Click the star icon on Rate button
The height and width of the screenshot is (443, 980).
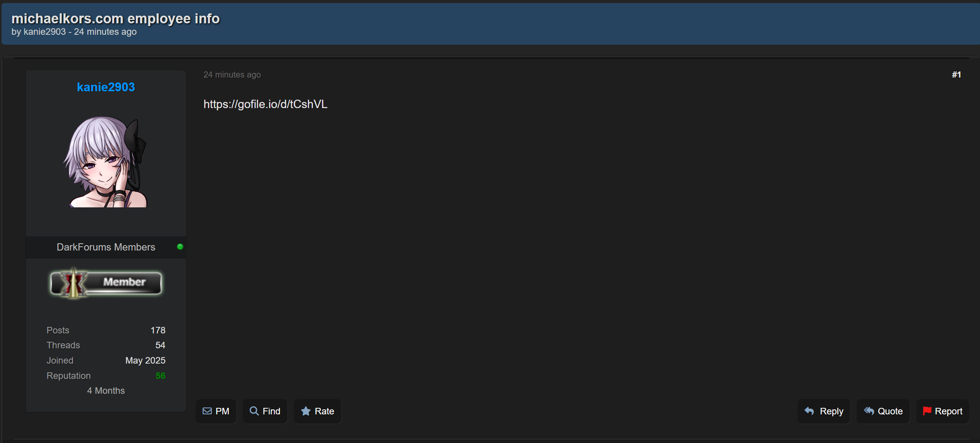[306, 411]
